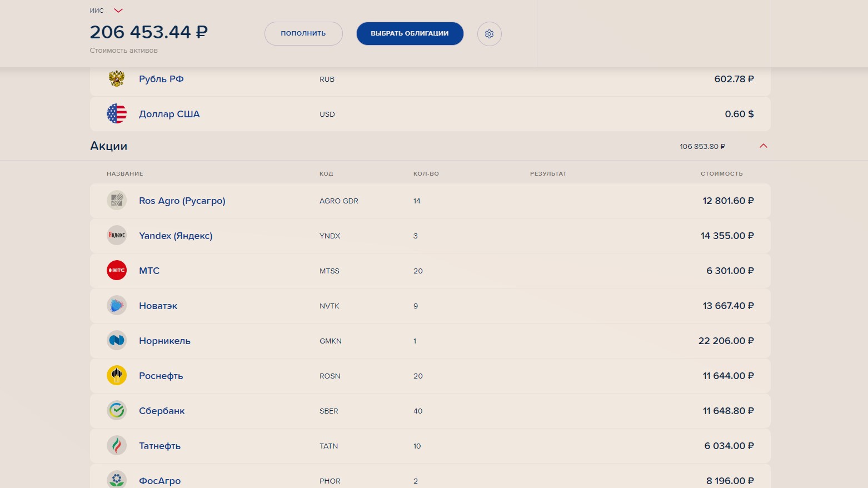This screenshot has height=488, width=868.
Task: Click the Татнефть logo icon
Action: pos(117,445)
